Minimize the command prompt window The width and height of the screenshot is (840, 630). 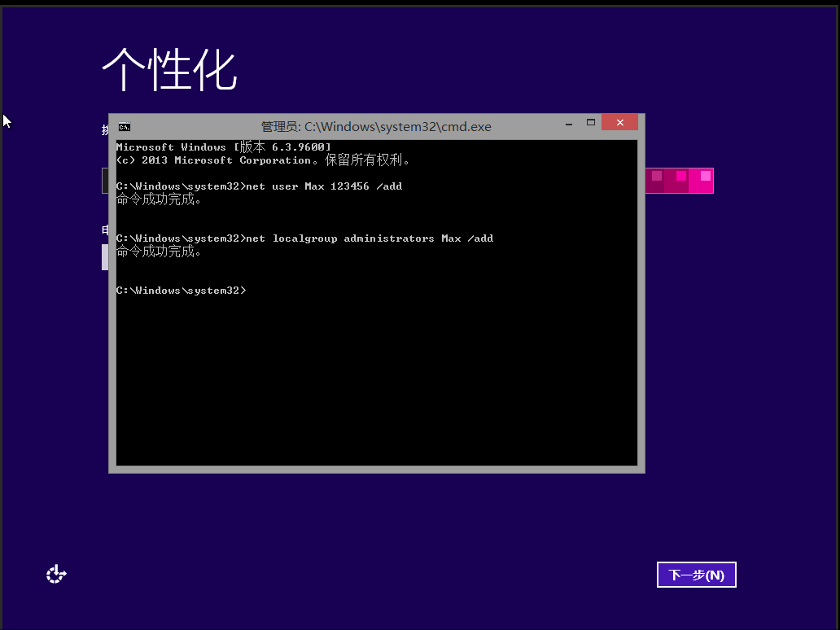pyautogui.click(x=569, y=124)
